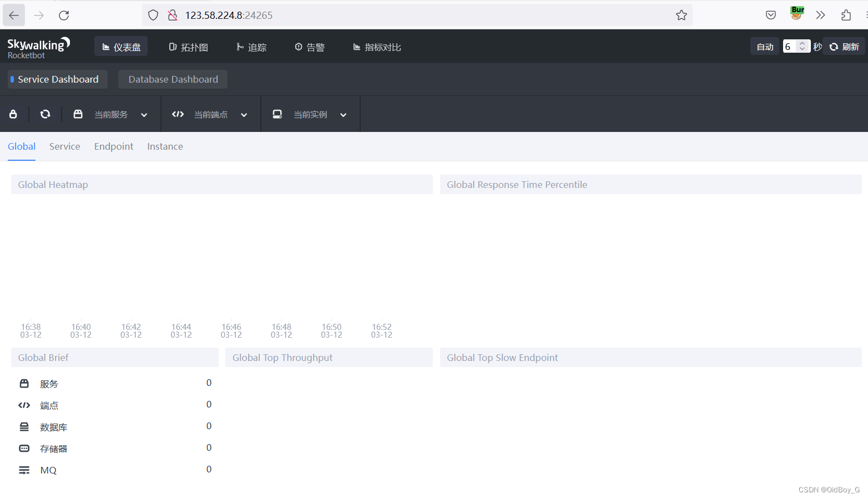Open the 告警 alarms menu
The height and width of the screenshot is (499, 868).
[x=310, y=47]
